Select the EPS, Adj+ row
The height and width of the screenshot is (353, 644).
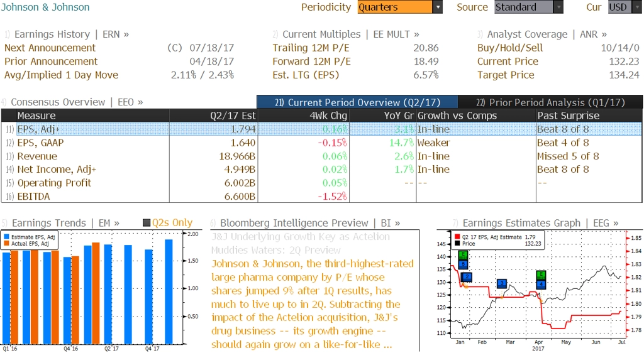coord(321,129)
